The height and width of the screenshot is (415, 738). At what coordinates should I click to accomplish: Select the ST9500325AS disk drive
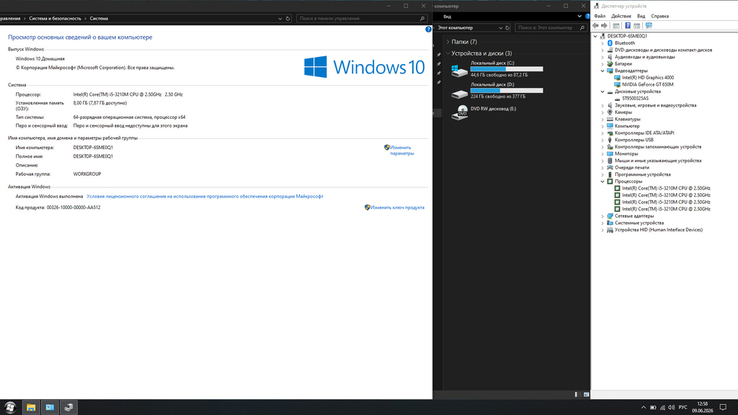(x=635, y=98)
